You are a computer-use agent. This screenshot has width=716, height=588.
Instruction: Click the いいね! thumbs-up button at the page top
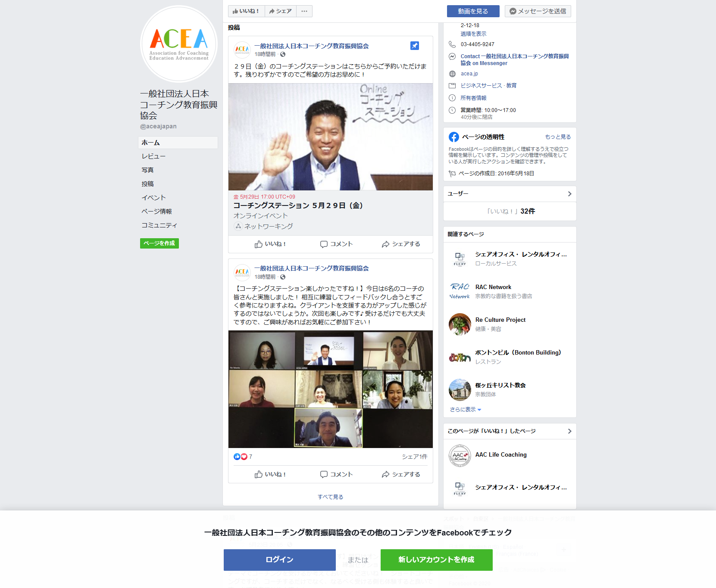click(246, 11)
